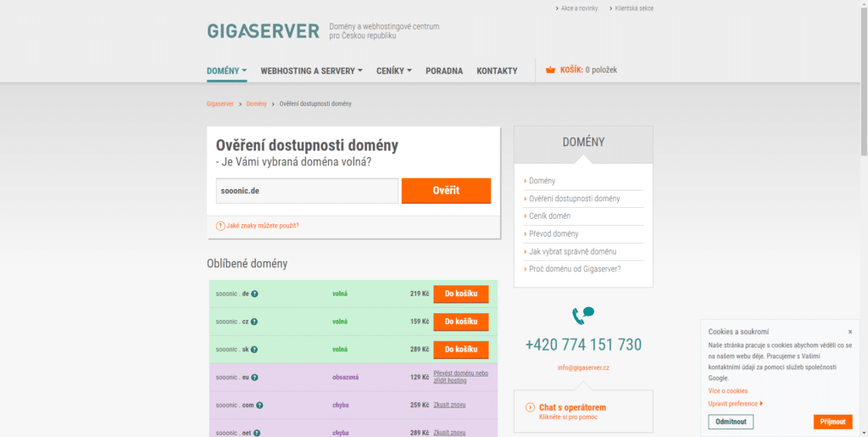Click help icon next to sooonic.eu

click(x=255, y=378)
